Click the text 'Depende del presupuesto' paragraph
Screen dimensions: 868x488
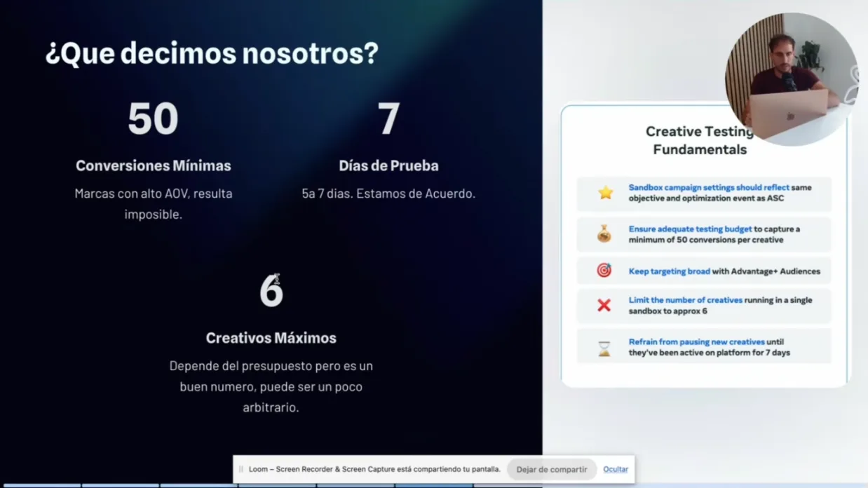pos(271,386)
